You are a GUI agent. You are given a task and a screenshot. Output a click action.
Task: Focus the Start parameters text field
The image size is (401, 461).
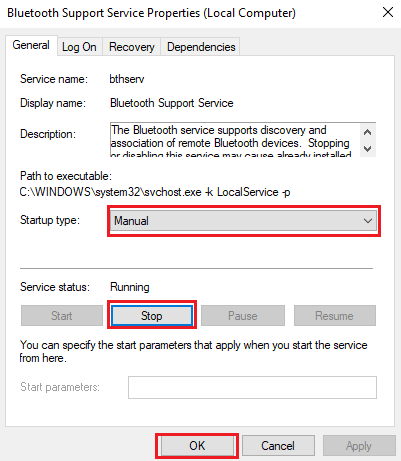click(x=252, y=387)
